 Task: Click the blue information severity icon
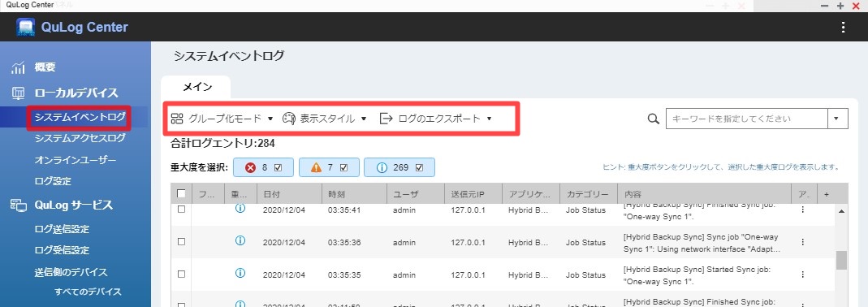click(382, 167)
